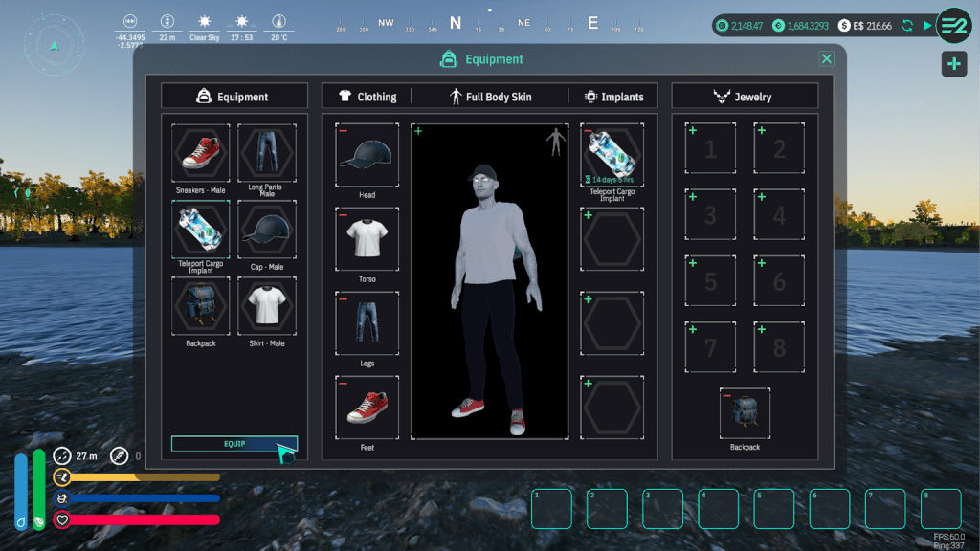Choose Teleport Cargo Implant from inventory list
This screenshot has width=980, height=551.
[201, 231]
